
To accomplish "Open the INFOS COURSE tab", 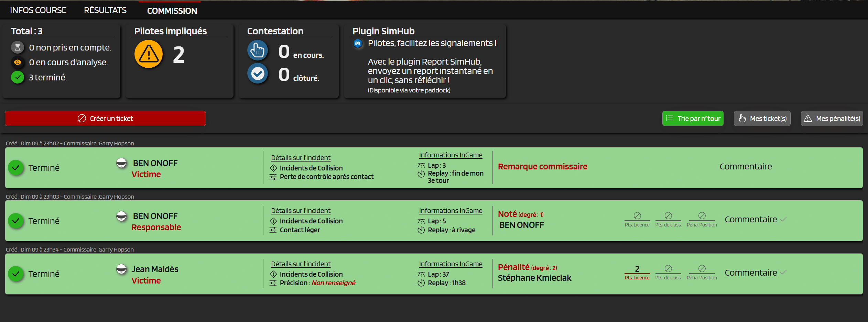I will point(38,10).
